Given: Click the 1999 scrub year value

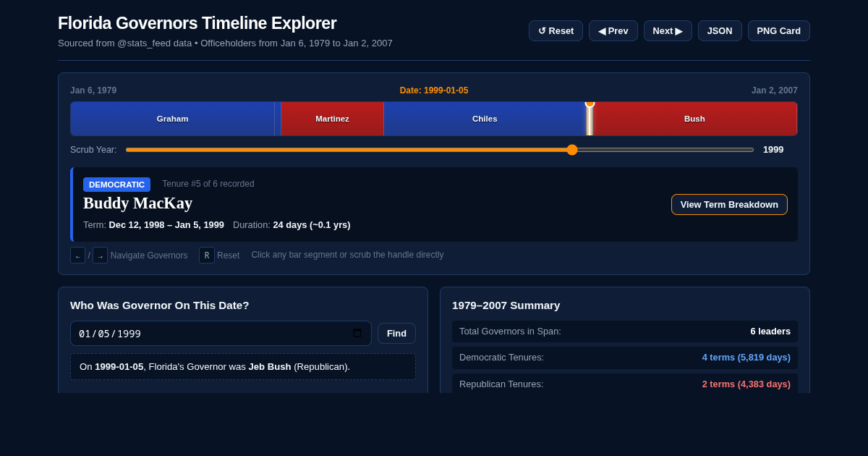Looking at the screenshot, I should [x=773, y=150].
